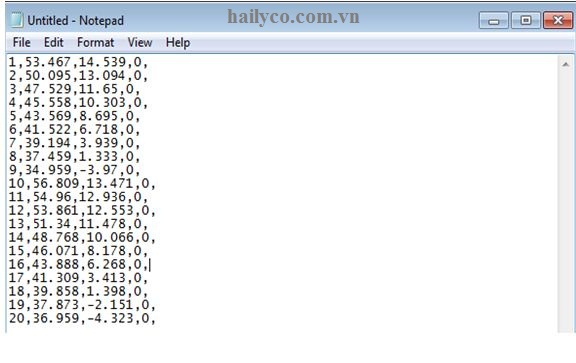This screenshot has width=576, height=363.
Task: Open the Edit menu
Action: 54,43
